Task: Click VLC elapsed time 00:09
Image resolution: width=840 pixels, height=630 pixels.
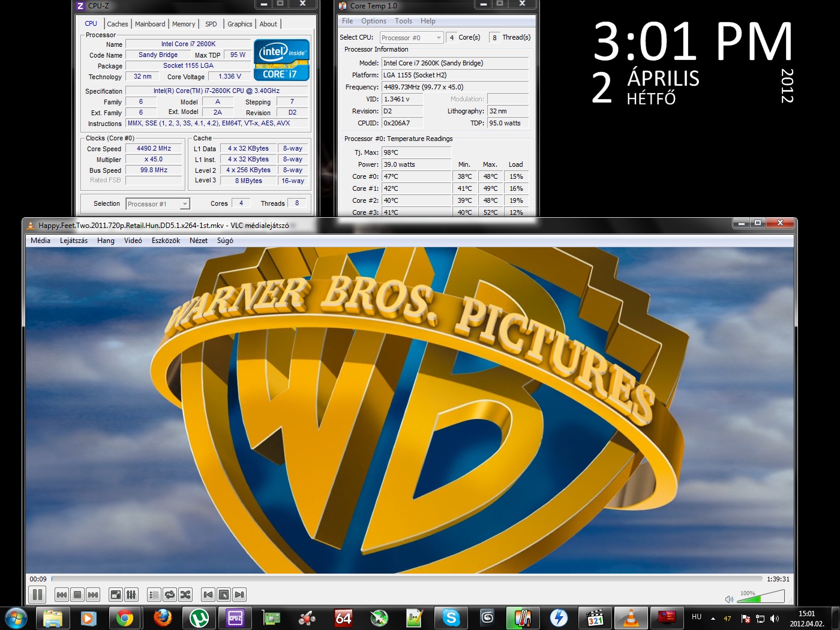Action: click(x=38, y=579)
